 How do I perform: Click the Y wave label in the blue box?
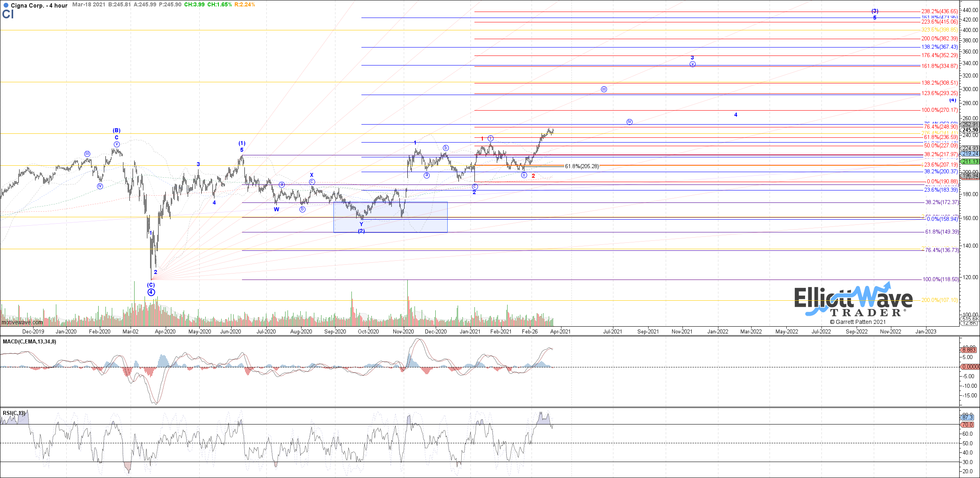(361, 224)
